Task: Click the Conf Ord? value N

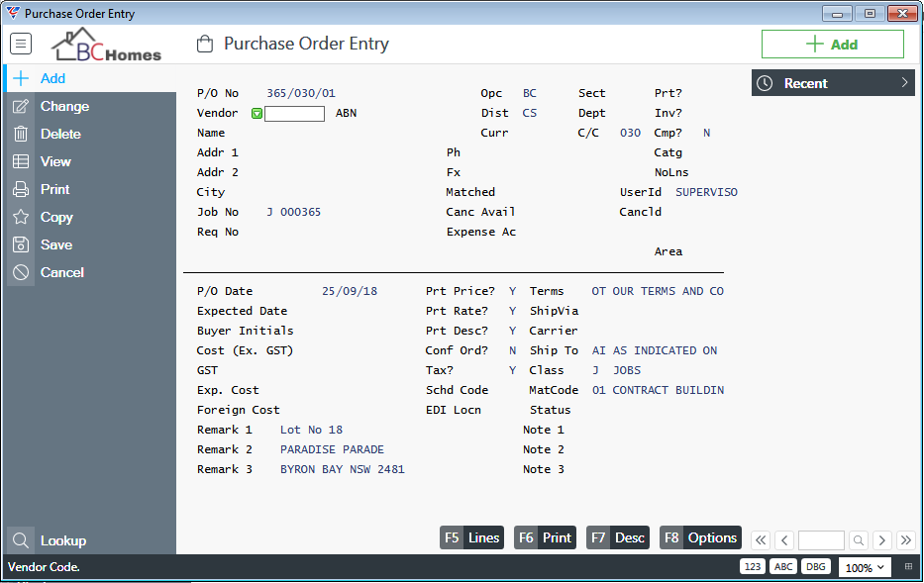Action: pos(513,350)
